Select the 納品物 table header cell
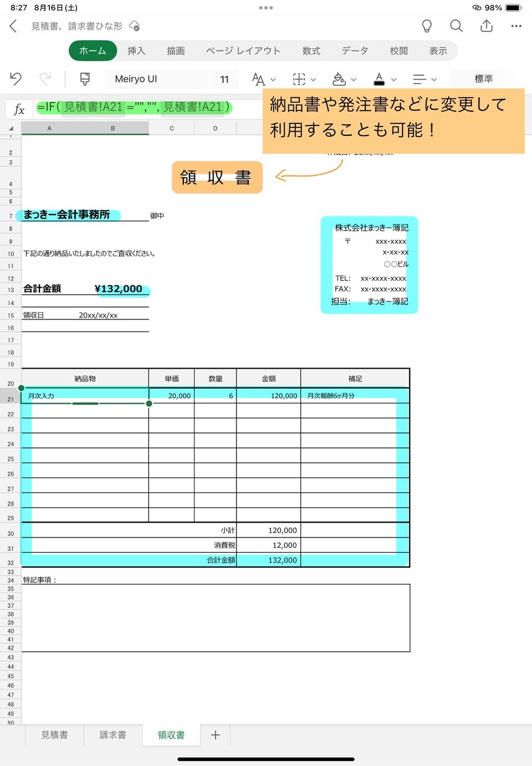The height and width of the screenshot is (766, 532). click(85, 379)
